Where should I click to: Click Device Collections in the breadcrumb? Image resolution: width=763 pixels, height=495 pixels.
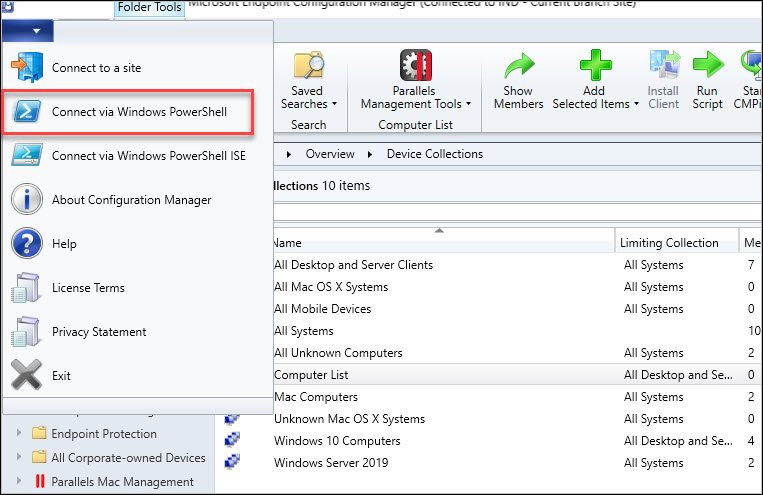tap(435, 154)
